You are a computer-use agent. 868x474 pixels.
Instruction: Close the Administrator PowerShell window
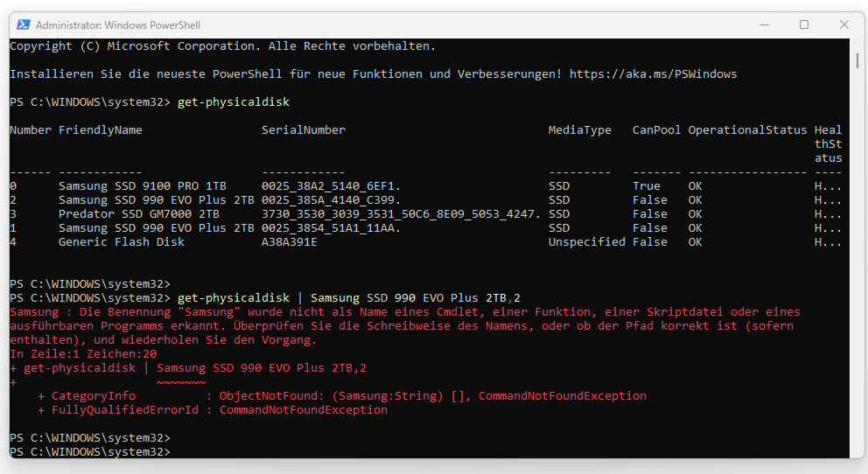[843, 24]
